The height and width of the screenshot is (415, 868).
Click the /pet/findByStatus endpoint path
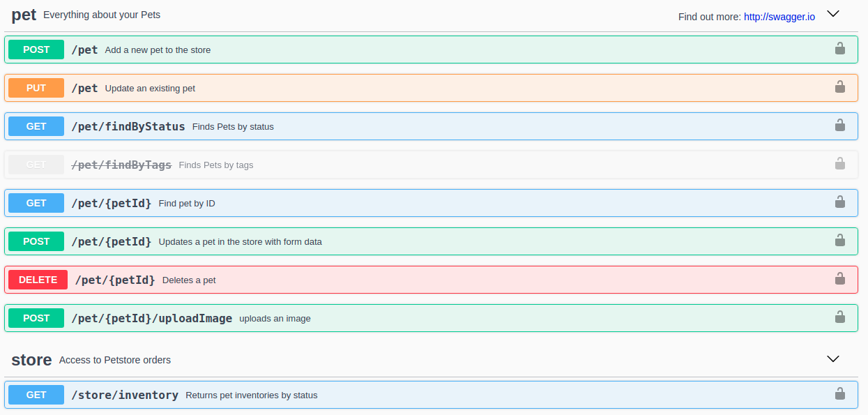click(x=128, y=126)
